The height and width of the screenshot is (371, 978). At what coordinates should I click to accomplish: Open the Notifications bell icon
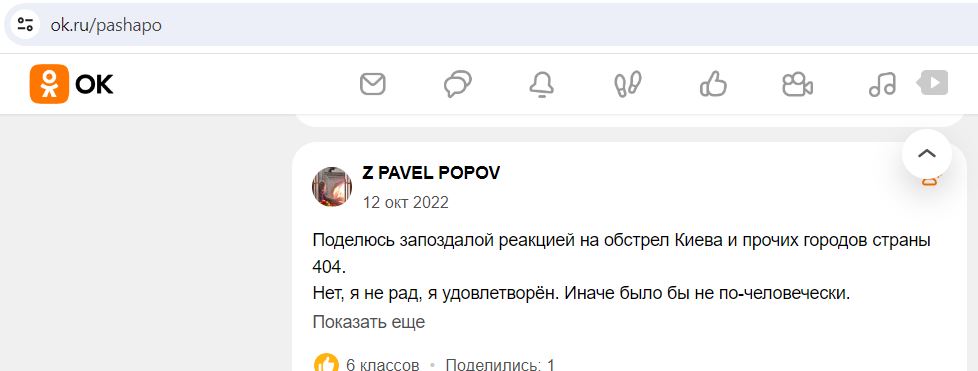click(x=541, y=84)
